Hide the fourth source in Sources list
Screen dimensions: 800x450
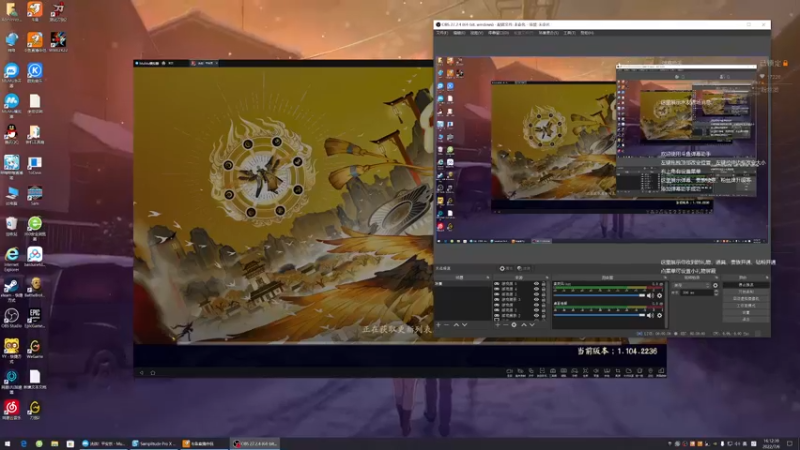[x=536, y=299]
